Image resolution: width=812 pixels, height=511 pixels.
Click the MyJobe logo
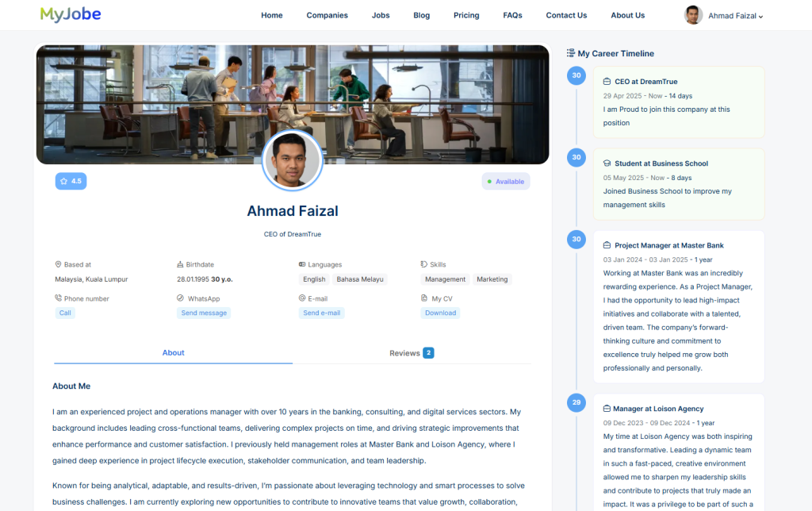pyautogui.click(x=71, y=14)
